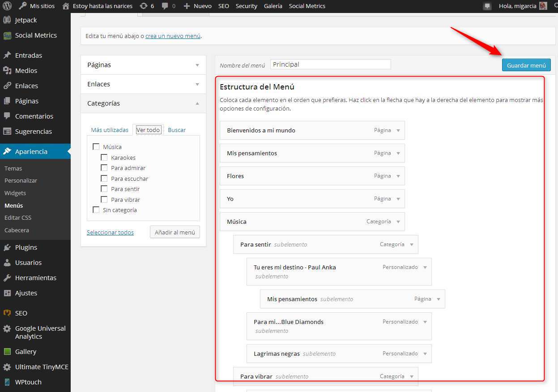Viewport: 558px width, 392px height.
Task: Open the Plugins section from the sidebar
Action: tap(27, 247)
